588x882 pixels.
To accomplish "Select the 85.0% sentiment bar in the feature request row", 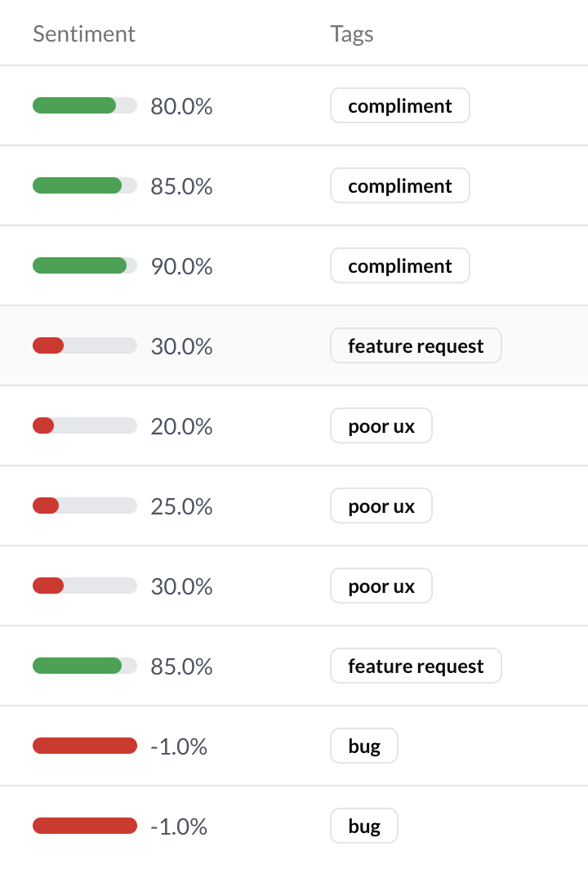I will click(84, 666).
